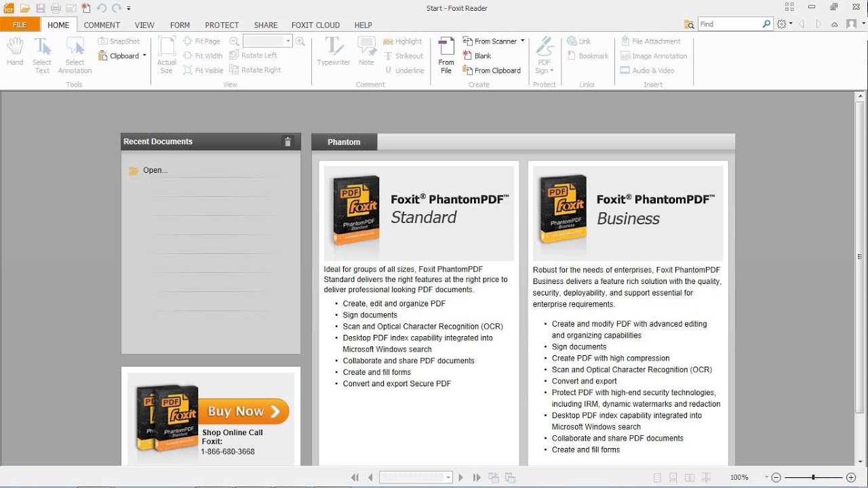Select the Typewriter tool
The image size is (868, 488).
[x=334, y=52]
